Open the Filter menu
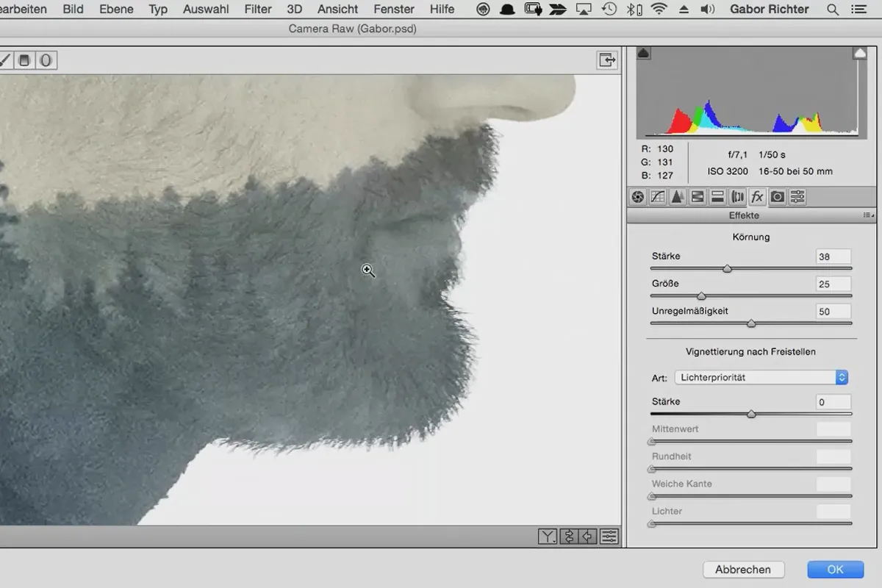The width and height of the screenshot is (882, 588). pyautogui.click(x=258, y=10)
